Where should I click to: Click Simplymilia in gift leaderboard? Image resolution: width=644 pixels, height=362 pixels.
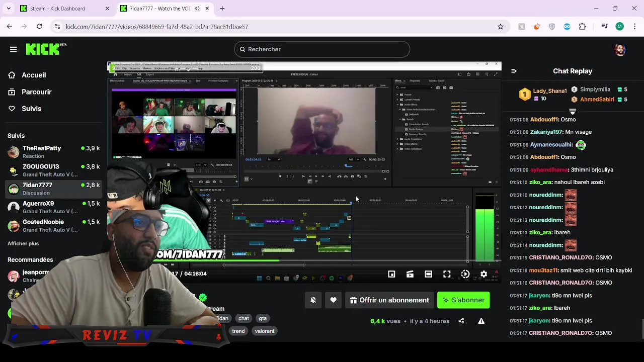[595, 89]
